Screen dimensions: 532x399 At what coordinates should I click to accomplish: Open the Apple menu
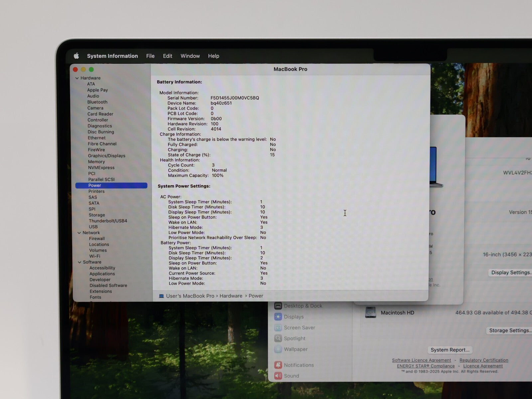point(76,56)
